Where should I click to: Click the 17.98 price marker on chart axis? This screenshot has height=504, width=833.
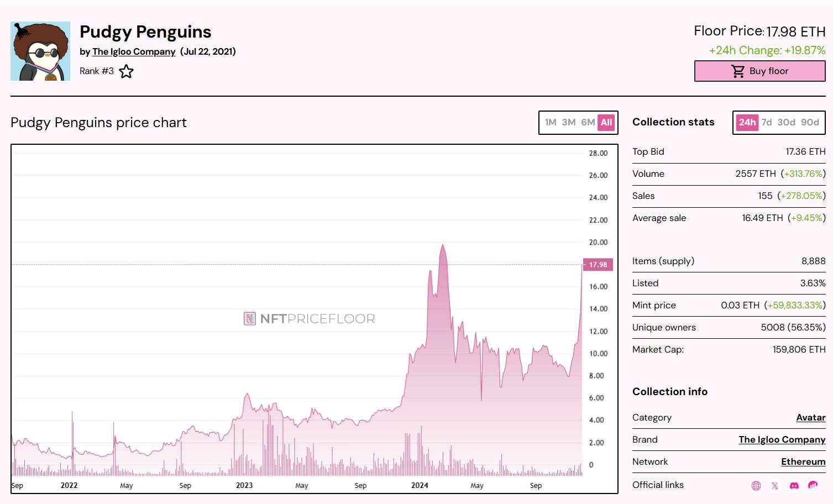pos(598,265)
